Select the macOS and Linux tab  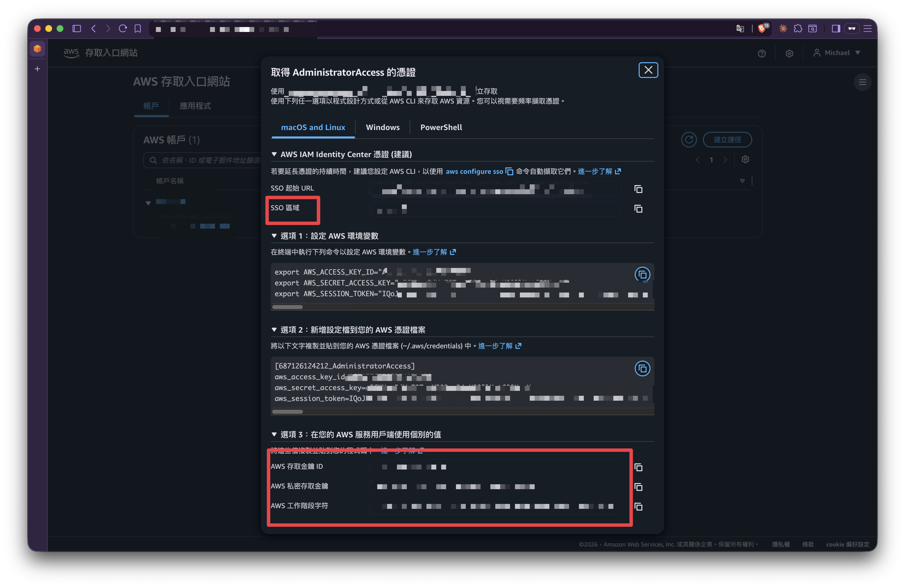tap(313, 127)
